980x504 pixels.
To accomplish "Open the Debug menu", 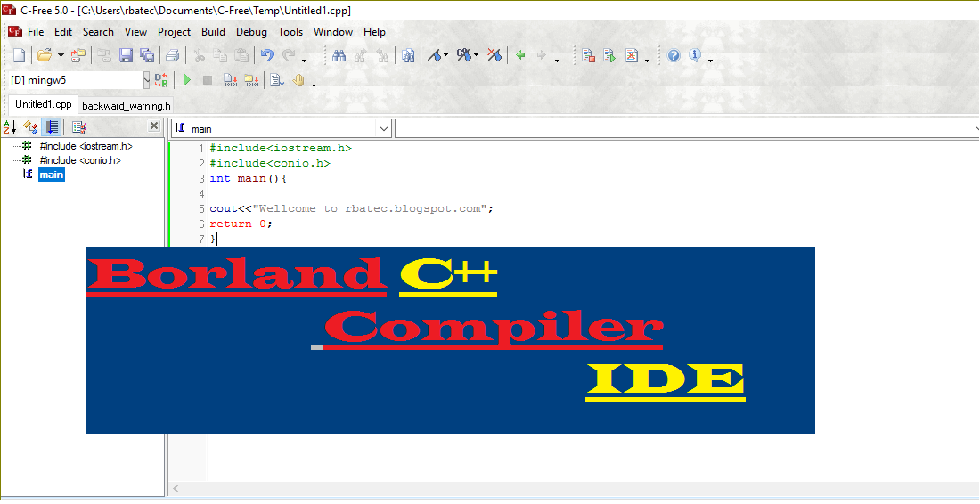I will (x=251, y=32).
